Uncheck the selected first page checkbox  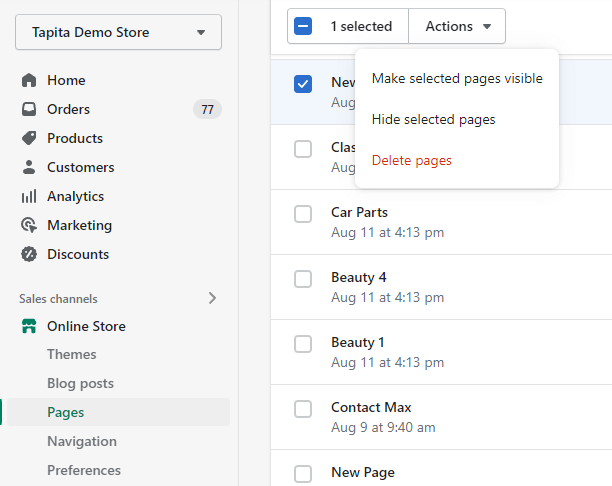pos(303,84)
